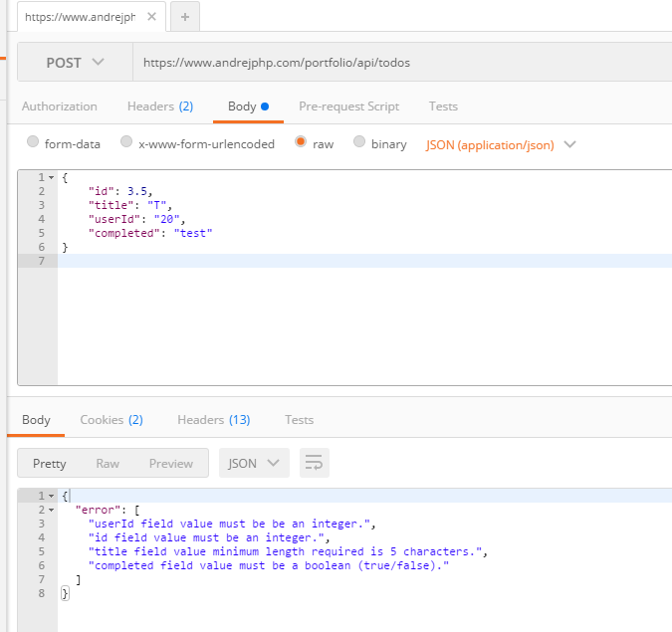Click the "title": "T" line in the editor
The width and height of the screenshot is (672, 632).
coord(129,205)
